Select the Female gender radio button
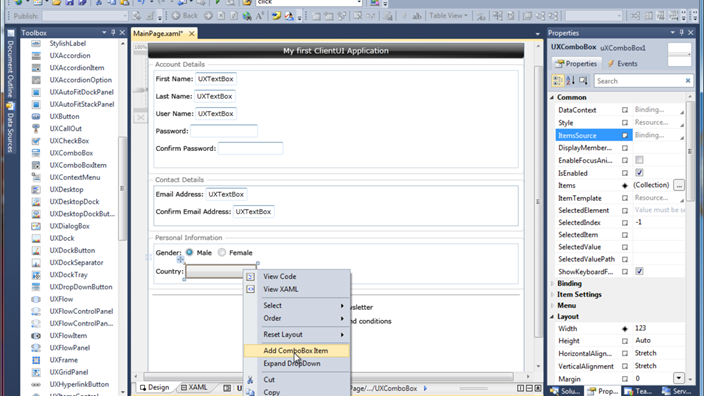The width and height of the screenshot is (704, 396). 222,252
